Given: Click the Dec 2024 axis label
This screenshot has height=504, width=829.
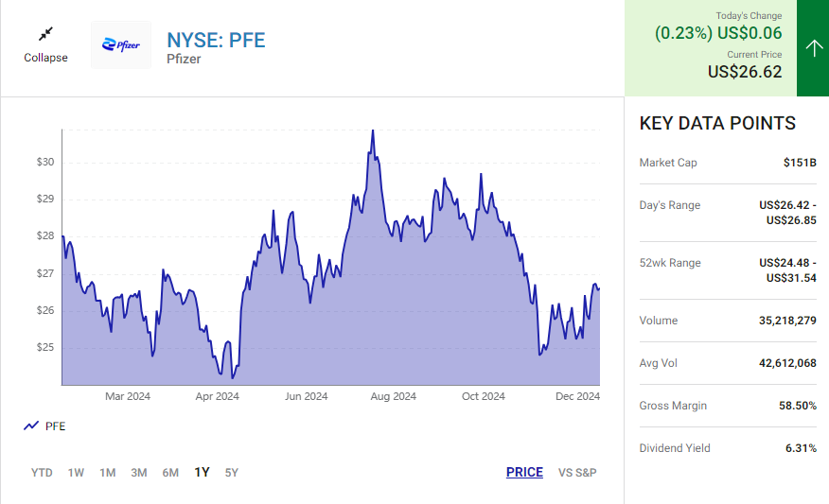Looking at the screenshot, I should (577, 396).
